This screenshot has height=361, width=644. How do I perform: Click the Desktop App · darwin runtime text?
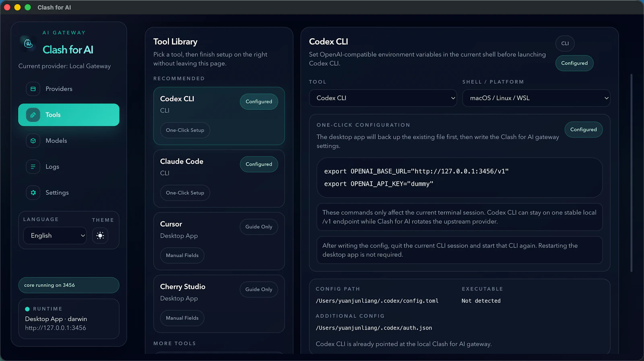[56, 319]
